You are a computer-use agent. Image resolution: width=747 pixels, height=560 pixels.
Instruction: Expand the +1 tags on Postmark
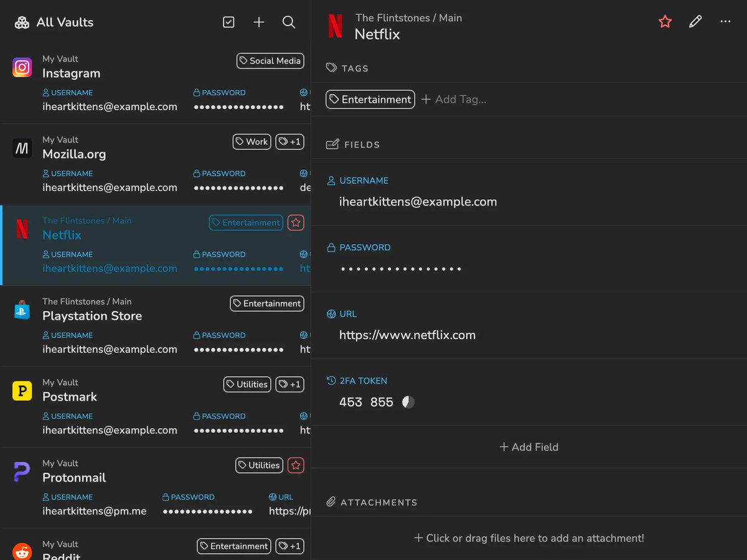tap(289, 385)
